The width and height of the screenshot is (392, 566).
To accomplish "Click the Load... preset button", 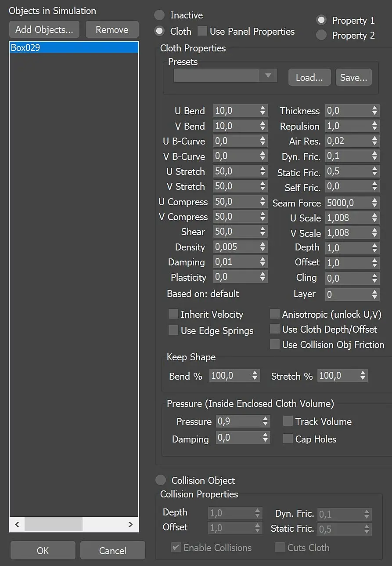I will (x=309, y=77).
